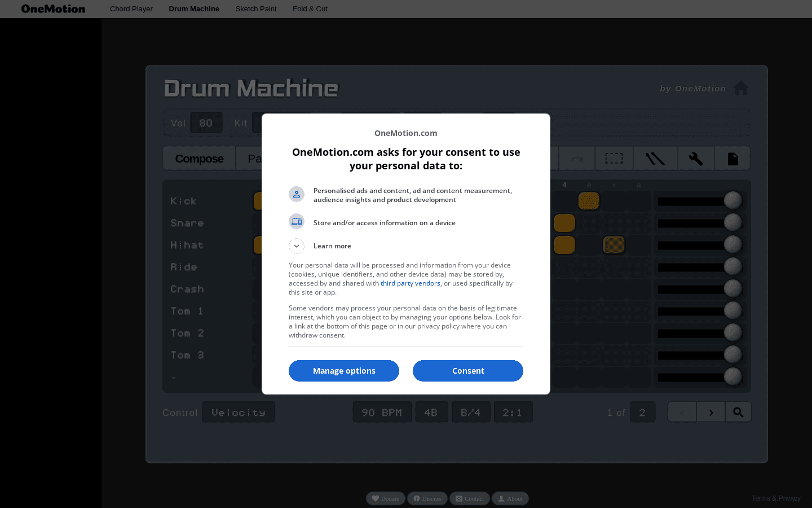
Task: Click the Consent button
Action: (467, 371)
